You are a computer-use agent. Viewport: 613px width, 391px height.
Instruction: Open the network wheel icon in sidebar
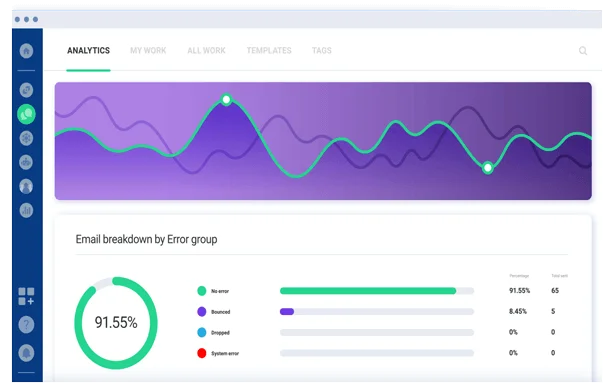tap(26, 138)
